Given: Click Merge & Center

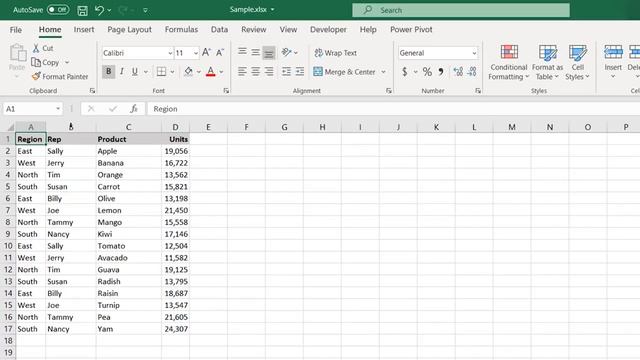Looking at the screenshot, I should click(x=344, y=72).
